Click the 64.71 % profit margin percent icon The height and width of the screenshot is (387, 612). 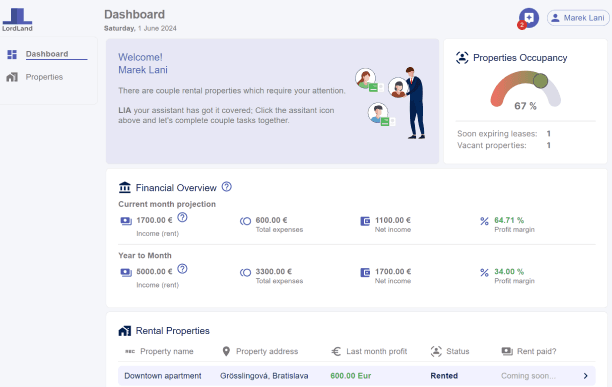484,221
